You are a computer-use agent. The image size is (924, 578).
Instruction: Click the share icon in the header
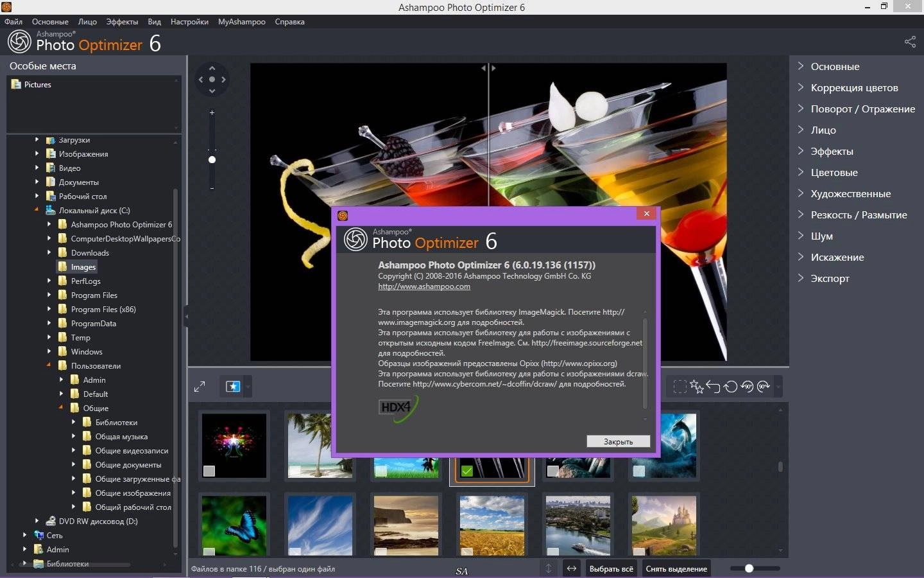point(910,42)
